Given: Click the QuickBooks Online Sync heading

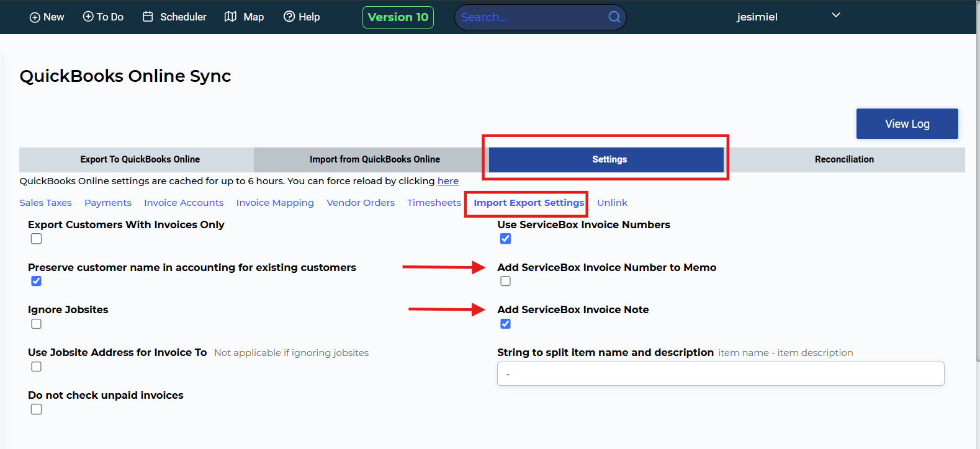Looking at the screenshot, I should [125, 76].
